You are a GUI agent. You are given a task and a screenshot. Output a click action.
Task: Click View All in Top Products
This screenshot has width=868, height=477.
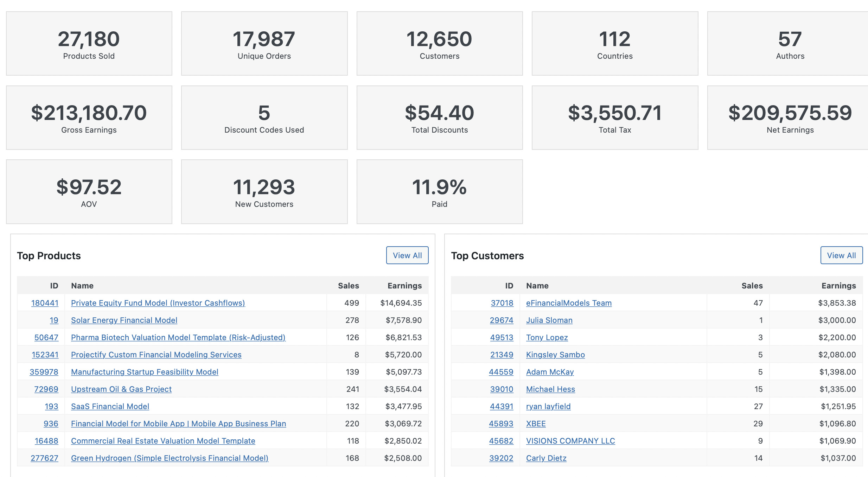click(x=407, y=255)
